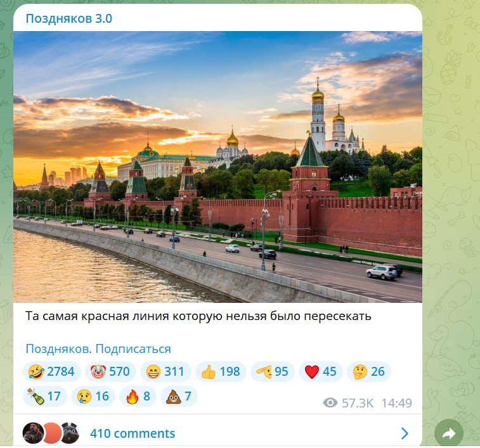Toggle the red heart reaction with 45

click(x=320, y=371)
